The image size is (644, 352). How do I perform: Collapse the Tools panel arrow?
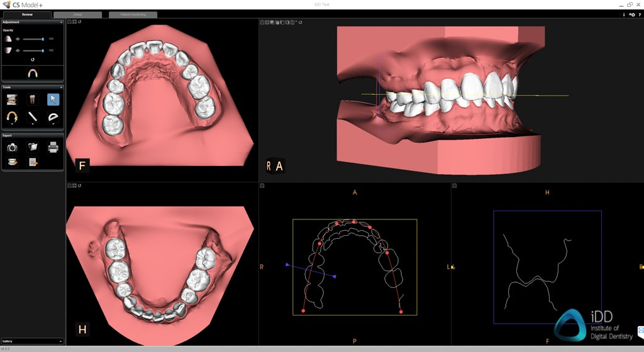click(61, 87)
